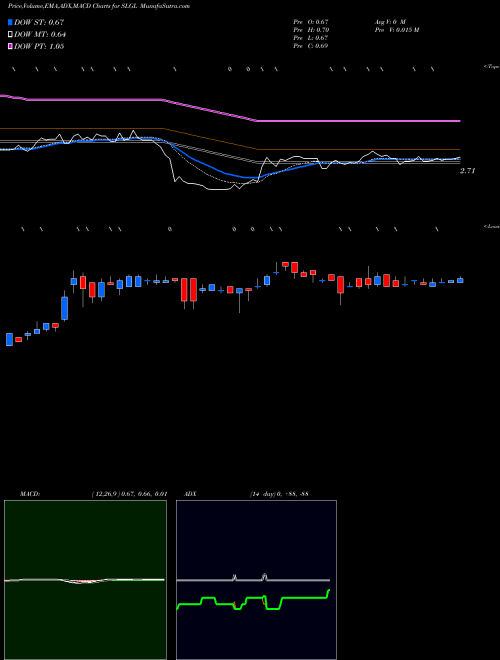The height and width of the screenshot is (660, 500).
Task: Click the '<Lows' marker label
Action: coord(491,226)
